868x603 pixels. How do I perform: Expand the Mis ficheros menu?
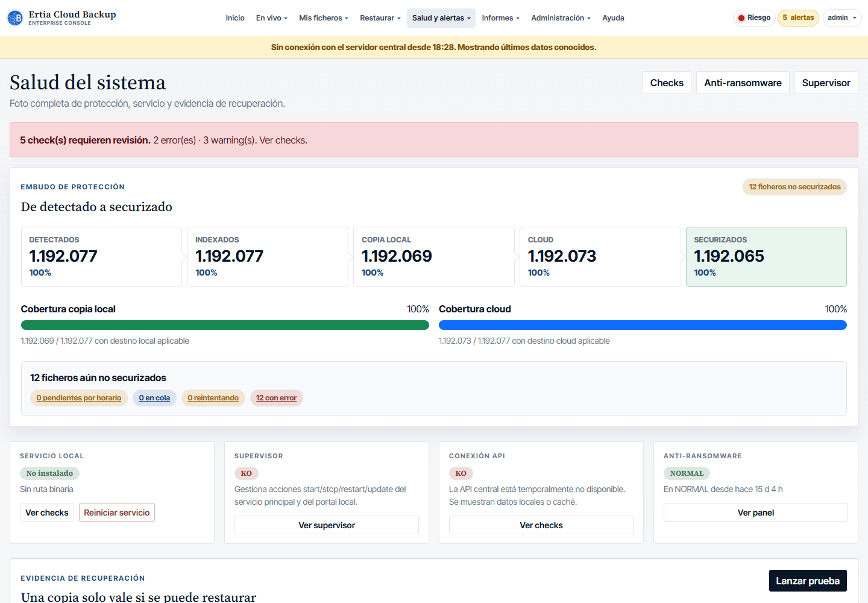(x=324, y=18)
